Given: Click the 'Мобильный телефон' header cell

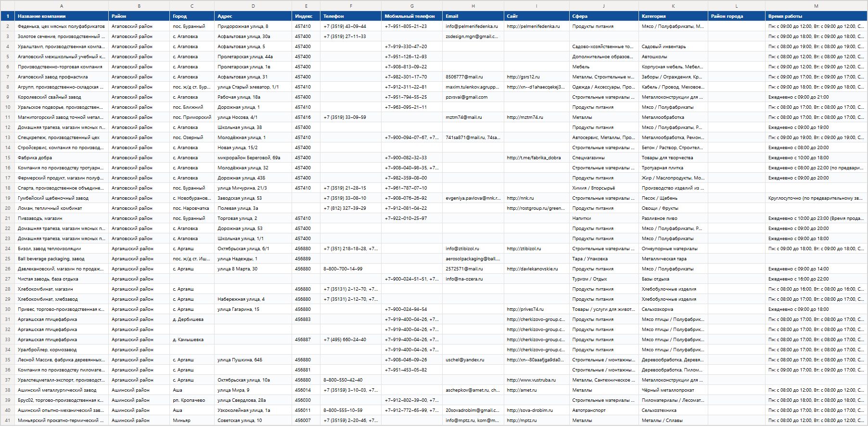Looking at the screenshot, I should tap(412, 16).
